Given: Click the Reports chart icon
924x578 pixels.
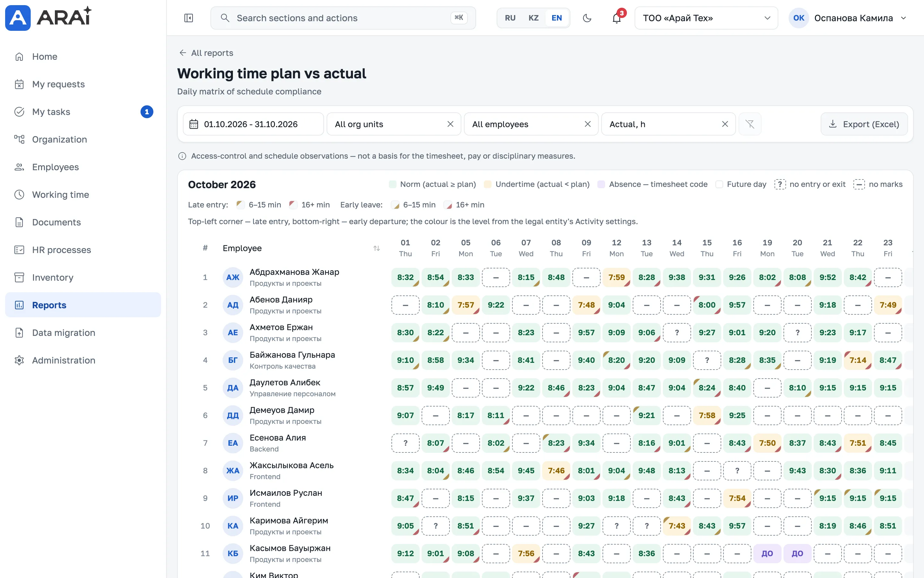Looking at the screenshot, I should point(19,305).
